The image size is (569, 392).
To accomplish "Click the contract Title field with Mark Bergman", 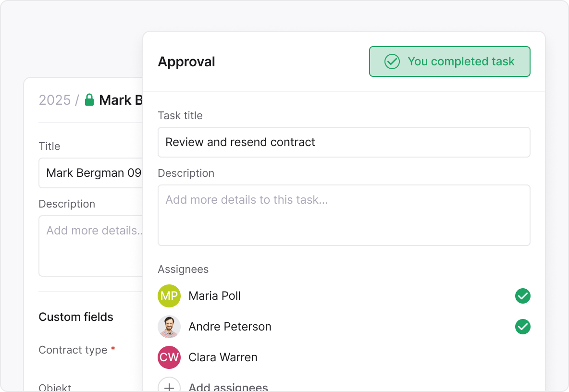I will click(x=91, y=173).
